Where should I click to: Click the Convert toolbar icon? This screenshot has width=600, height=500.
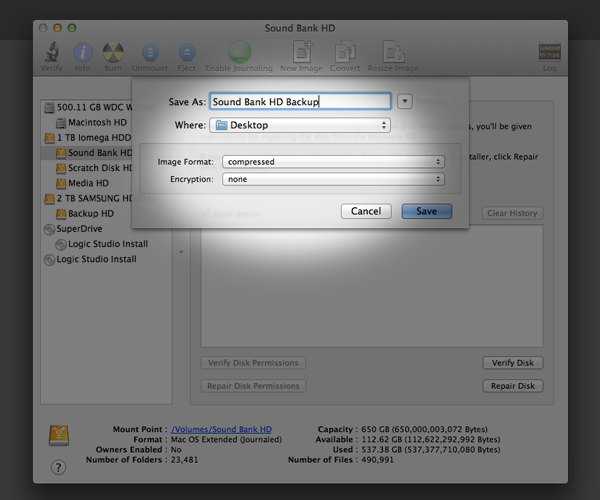coord(345,52)
